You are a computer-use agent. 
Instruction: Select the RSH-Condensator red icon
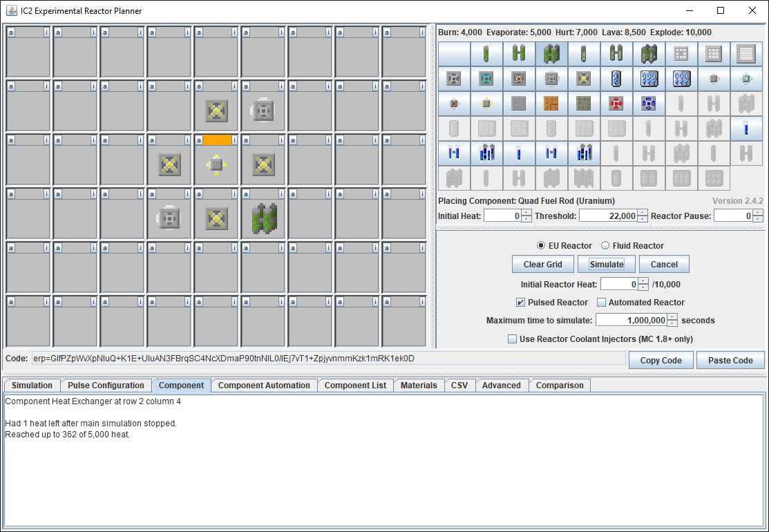[x=616, y=104]
